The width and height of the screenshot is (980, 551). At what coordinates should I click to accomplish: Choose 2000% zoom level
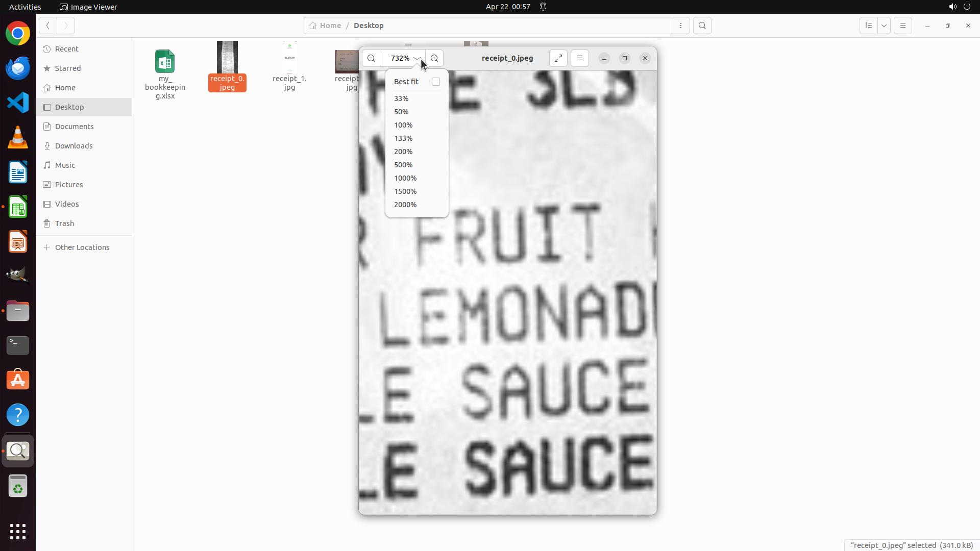[x=405, y=205]
